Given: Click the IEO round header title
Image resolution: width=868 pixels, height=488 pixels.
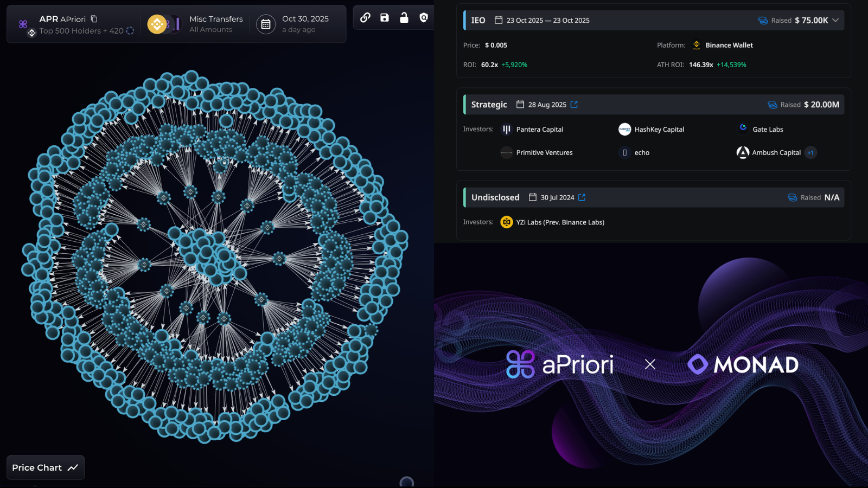Looking at the screenshot, I should tap(478, 20).
